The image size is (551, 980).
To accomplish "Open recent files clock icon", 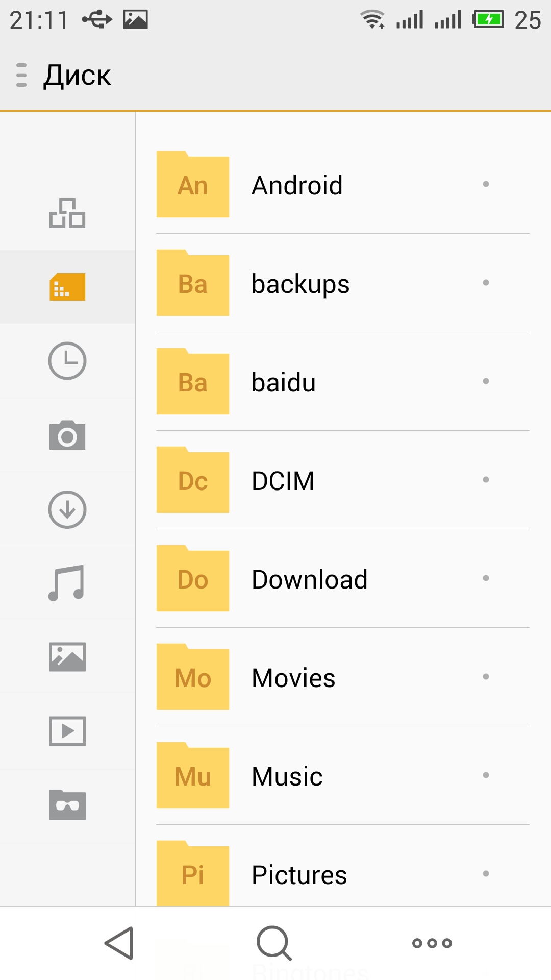I will point(67,361).
